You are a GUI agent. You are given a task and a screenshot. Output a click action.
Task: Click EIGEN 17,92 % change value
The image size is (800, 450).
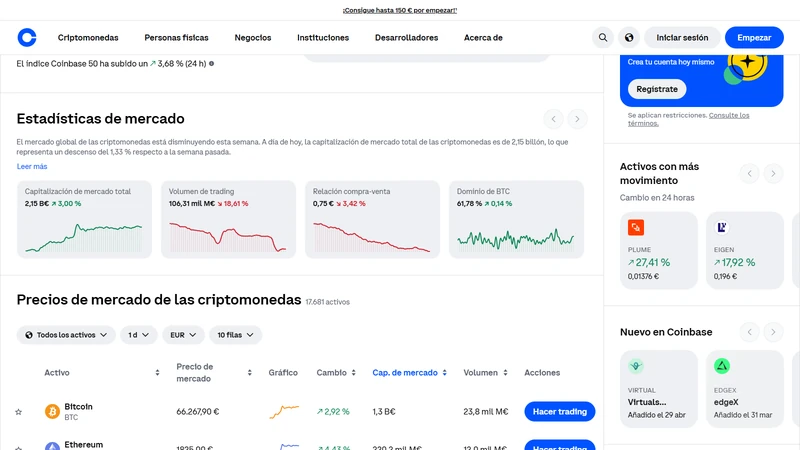[734, 263]
